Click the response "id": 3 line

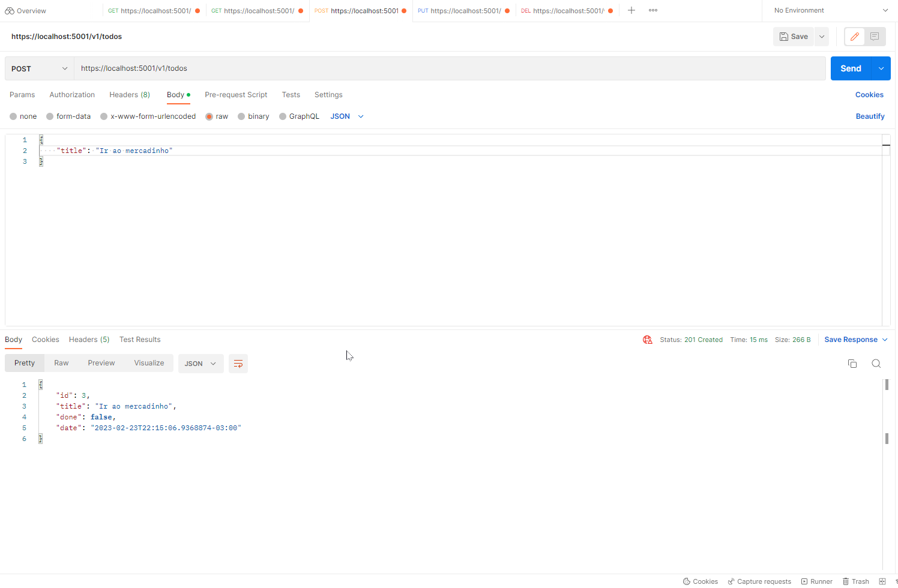coord(73,395)
